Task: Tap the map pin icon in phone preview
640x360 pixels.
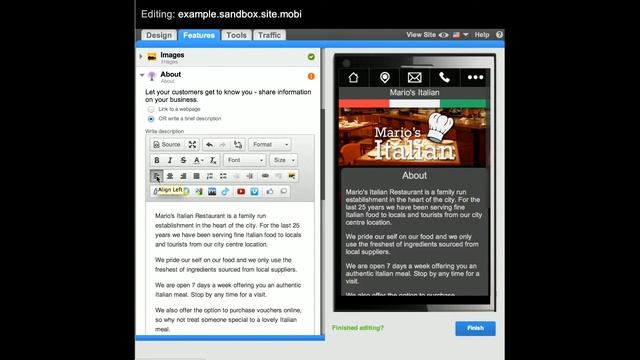Action: point(384,77)
